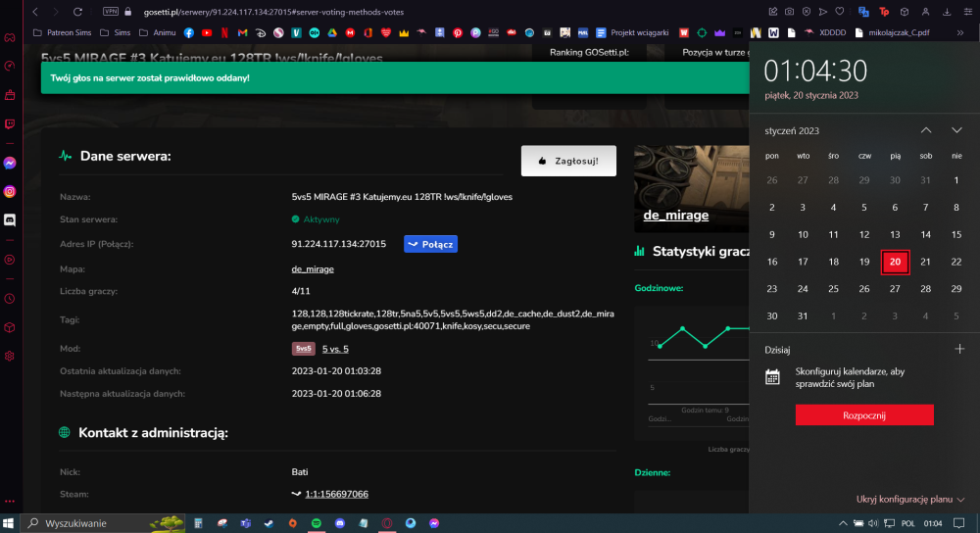Screen dimensions: 980x533
Task: Open Extensions cube icon in sidebar
Action: point(10,327)
